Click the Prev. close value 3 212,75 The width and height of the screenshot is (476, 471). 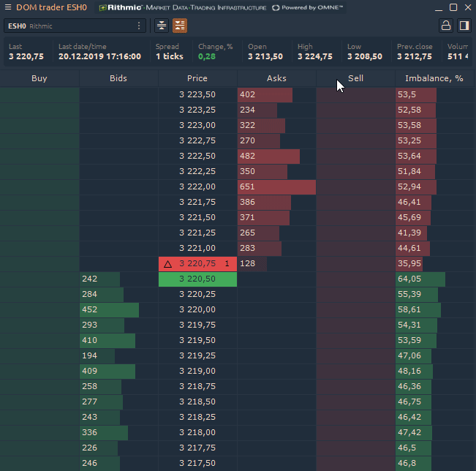coord(415,56)
